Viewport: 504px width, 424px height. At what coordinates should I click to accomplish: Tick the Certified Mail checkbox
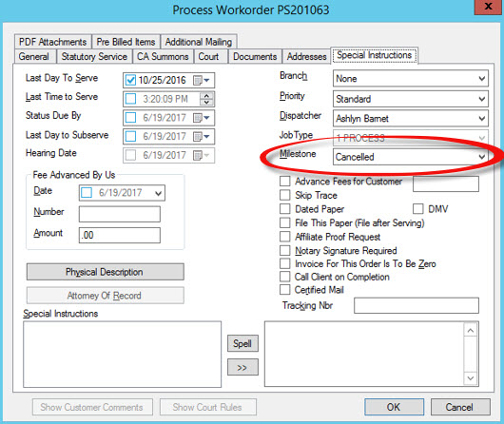coord(284,289)
